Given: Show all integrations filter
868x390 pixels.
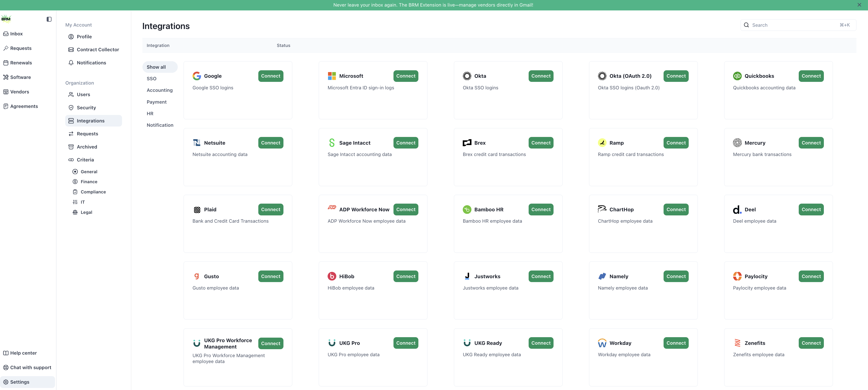Looking at the screenshot, I should [156, 67].
